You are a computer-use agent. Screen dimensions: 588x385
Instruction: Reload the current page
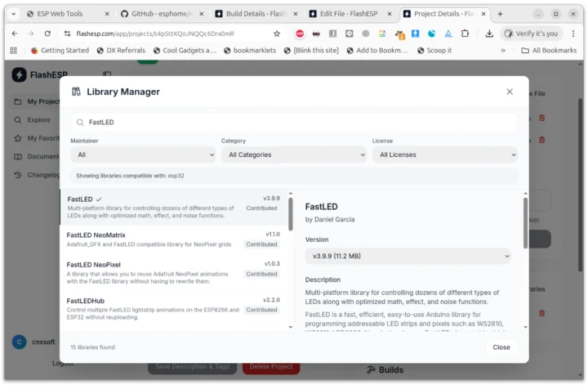tap(47, 34)
